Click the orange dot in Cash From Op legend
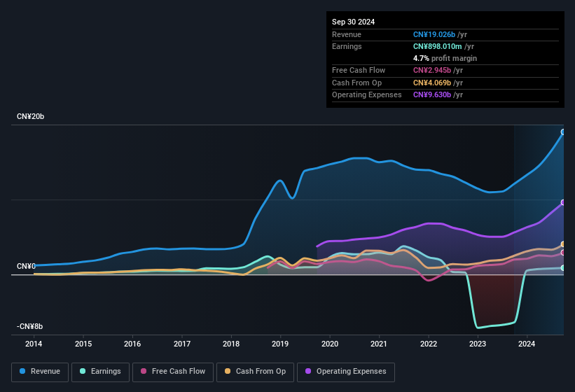Image resolution: width=575 pixels, height=392 pixels. [228, 372]
